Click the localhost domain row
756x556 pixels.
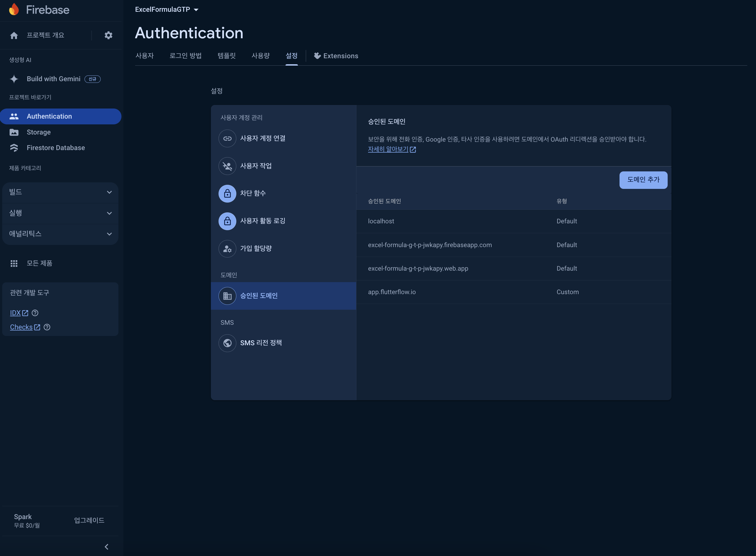tap(514, 221)
